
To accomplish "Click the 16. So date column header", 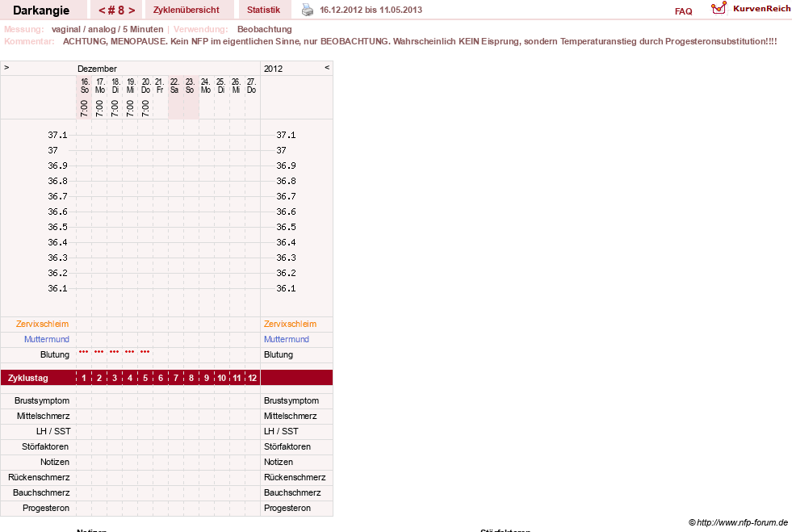I will [x=85, y=86].
